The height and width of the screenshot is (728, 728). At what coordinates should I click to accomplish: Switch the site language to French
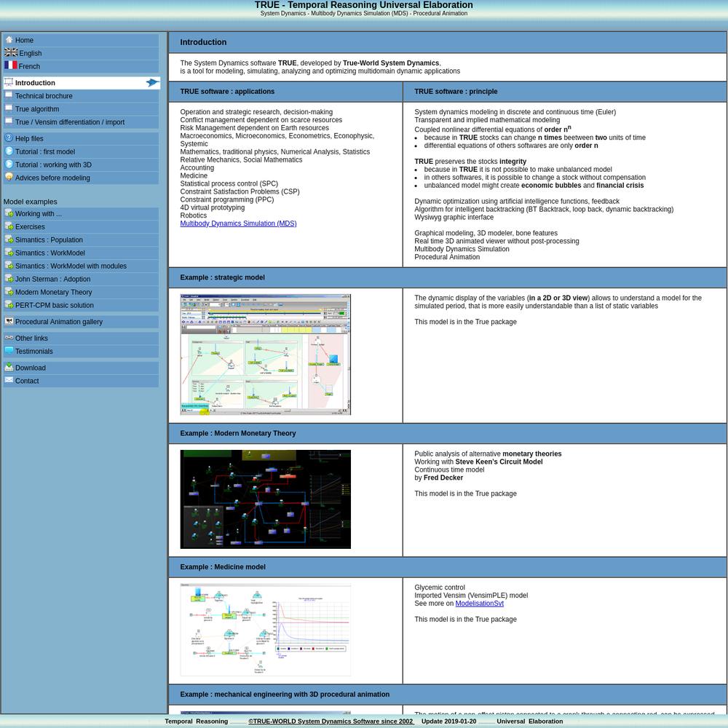click(x=81, y=66)
